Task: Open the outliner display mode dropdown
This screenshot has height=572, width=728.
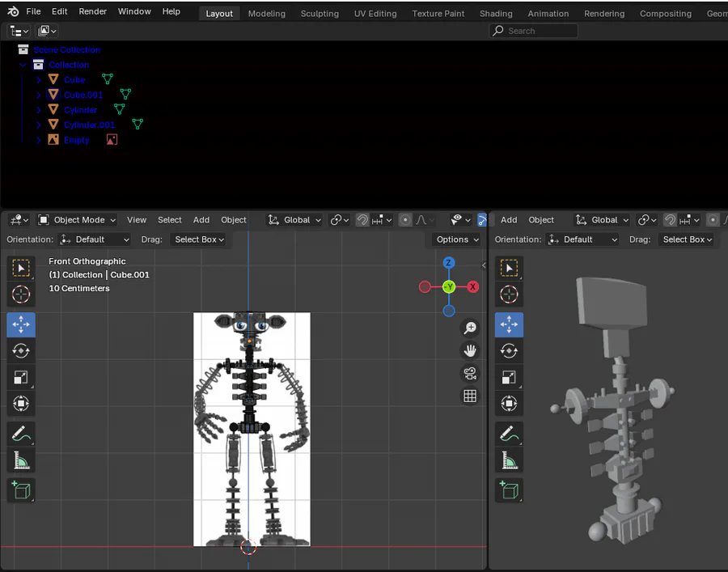Action: pyautogui.click(x=47, y=31)
